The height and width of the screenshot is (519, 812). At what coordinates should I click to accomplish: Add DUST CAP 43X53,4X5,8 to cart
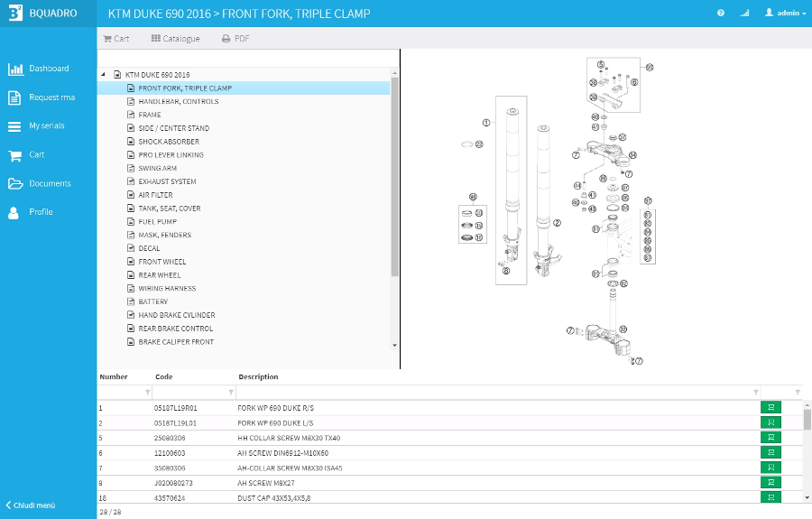(770, 497)
